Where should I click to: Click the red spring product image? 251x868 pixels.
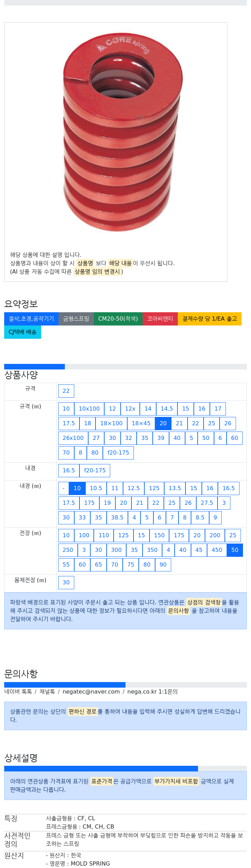[123, 132]
